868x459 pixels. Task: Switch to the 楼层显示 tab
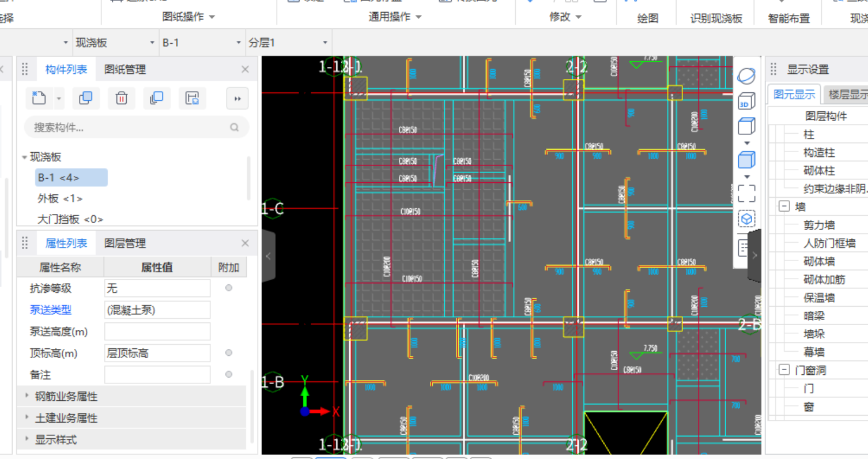pyautogui.click(x=847, y=95)
